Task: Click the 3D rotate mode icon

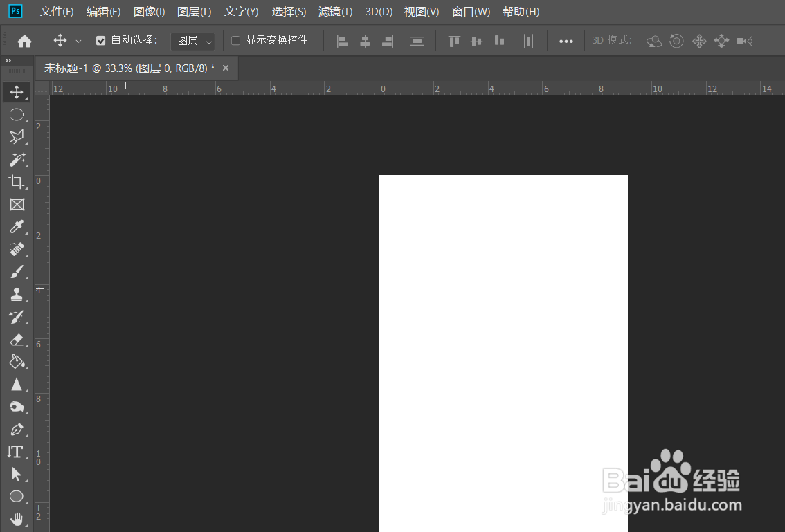Action: (654, 41)
